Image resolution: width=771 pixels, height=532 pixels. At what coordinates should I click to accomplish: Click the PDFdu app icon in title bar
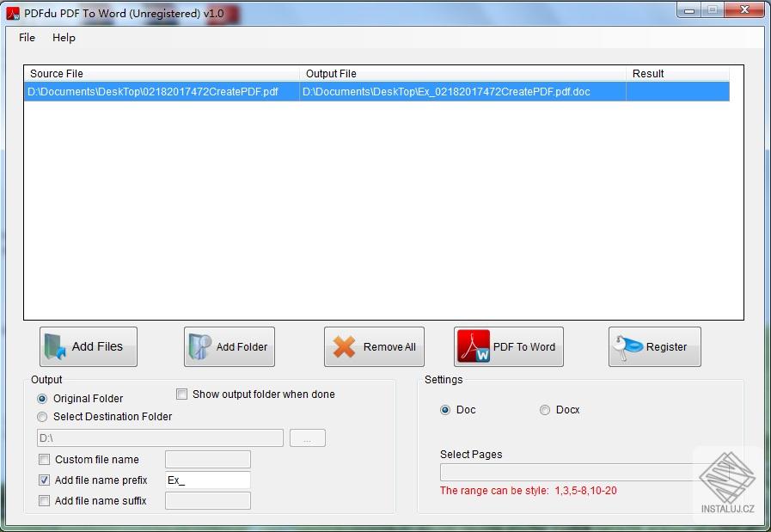[13, 13]
